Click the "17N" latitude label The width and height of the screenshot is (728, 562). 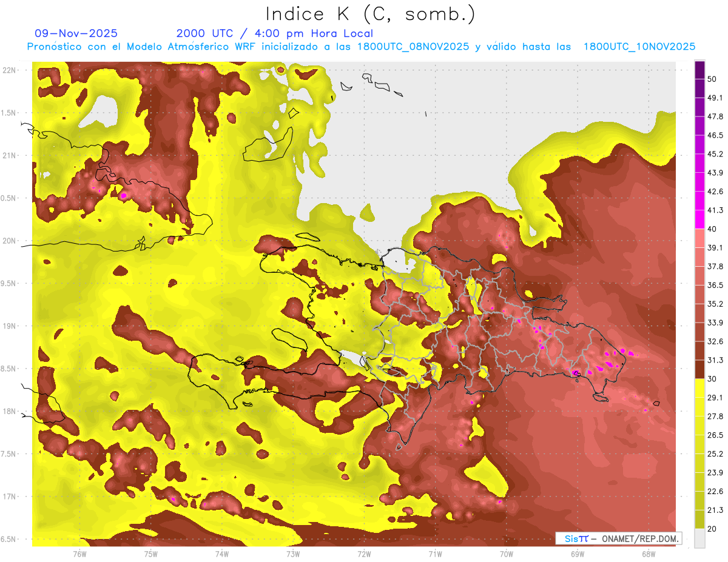[10, 497]
